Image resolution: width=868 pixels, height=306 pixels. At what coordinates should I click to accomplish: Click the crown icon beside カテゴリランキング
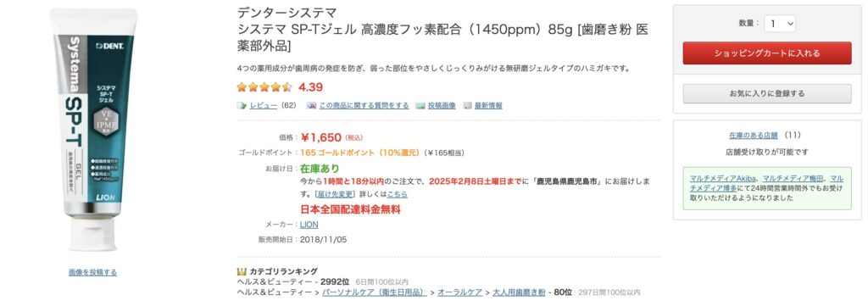click(242, 272)
